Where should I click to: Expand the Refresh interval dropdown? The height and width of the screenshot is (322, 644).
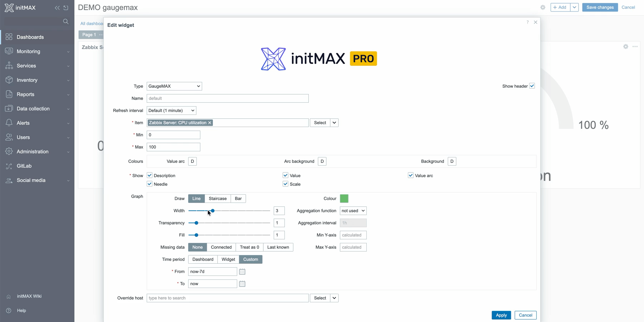click(171, 111)
